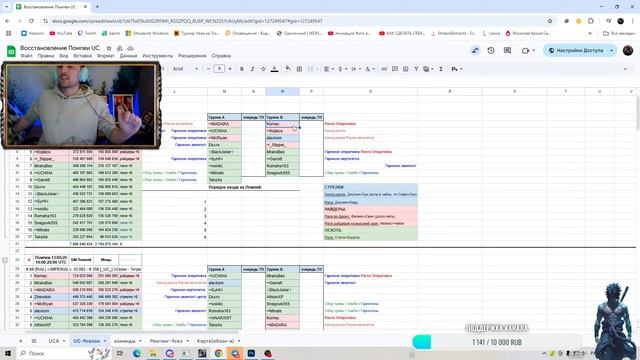
Task: Reload the page in browser
Action: (x=31, y=21)
